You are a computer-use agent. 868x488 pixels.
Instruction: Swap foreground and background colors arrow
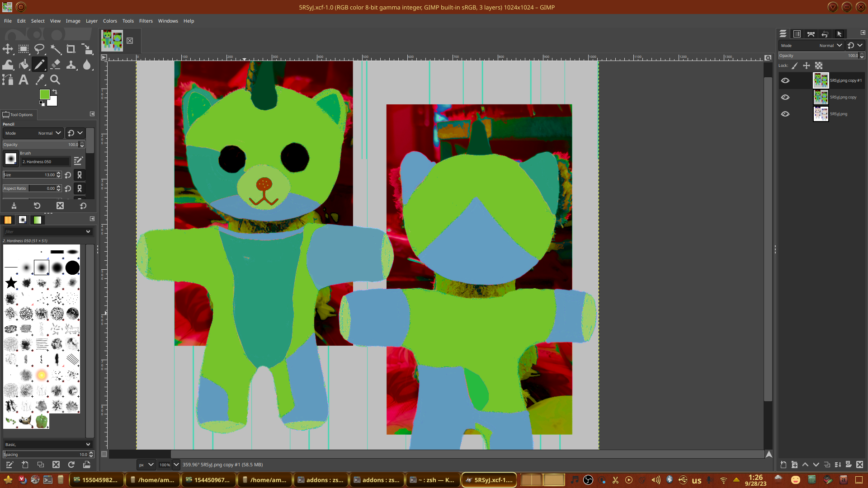(55, 91)
